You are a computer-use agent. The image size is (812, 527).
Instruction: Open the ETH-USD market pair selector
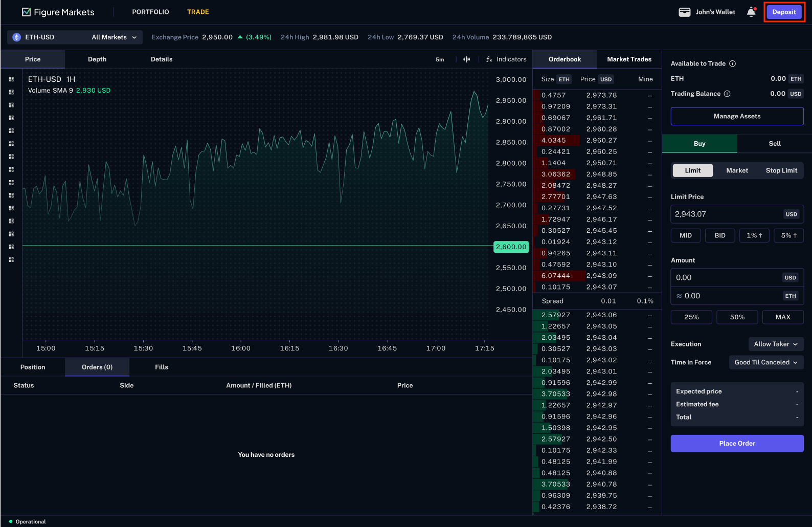(75, 37)
